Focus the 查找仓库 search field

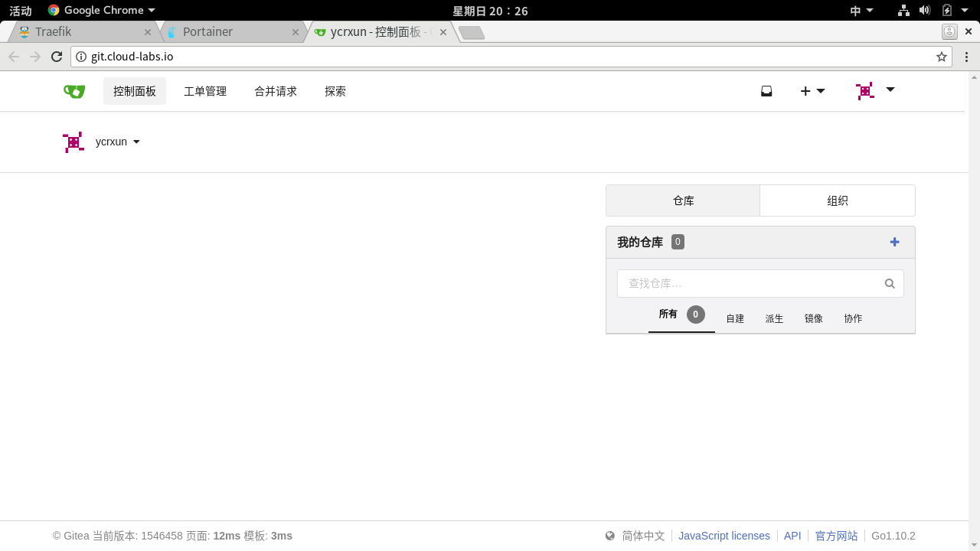click(x=760, y=283)
